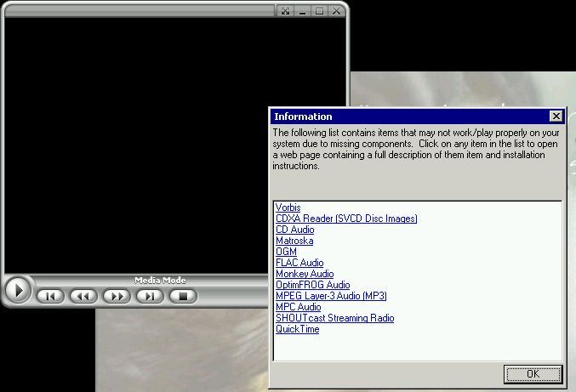The width and height of the screenshot is (576, 392).
Task: Open the MPEG Layer-3 Audio (MP3) link
Action: coord(331,296)
